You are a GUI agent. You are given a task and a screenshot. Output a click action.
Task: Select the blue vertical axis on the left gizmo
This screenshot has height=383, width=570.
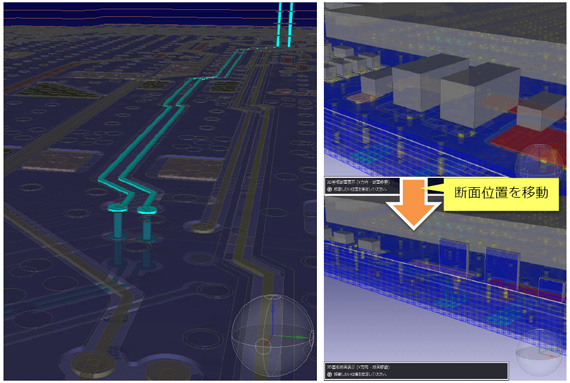272,320
